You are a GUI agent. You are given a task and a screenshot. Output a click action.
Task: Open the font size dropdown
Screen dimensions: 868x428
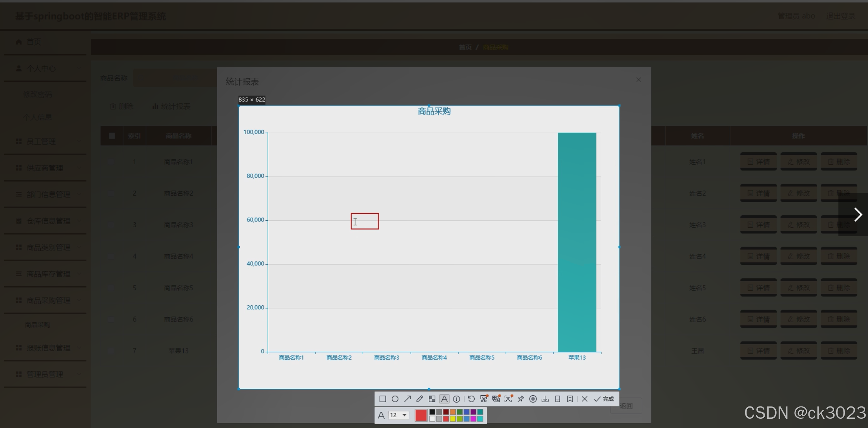click(x=399, y=415)
